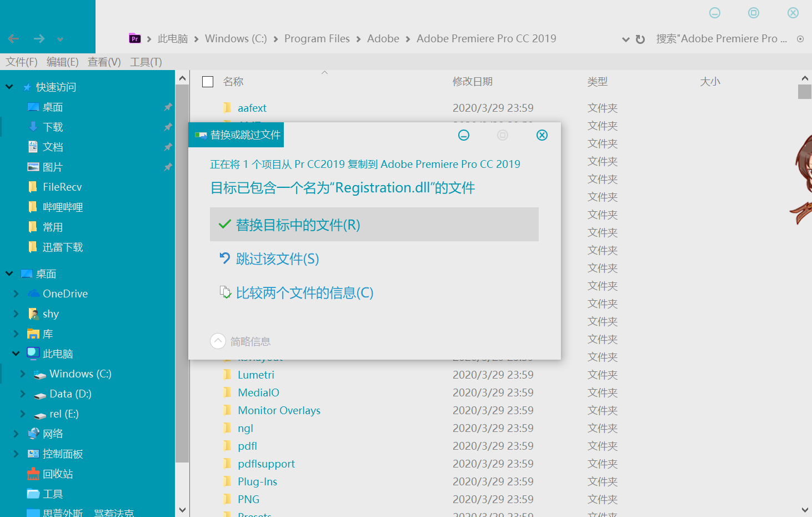Expand the Windows (C:) drive node
The width and height of the screenshot is (812, 517).
coord(23,374)
